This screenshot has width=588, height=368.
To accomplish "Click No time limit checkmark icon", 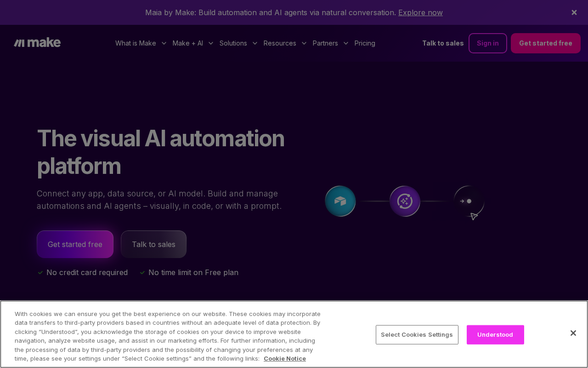I will click(x=142, y=273).
